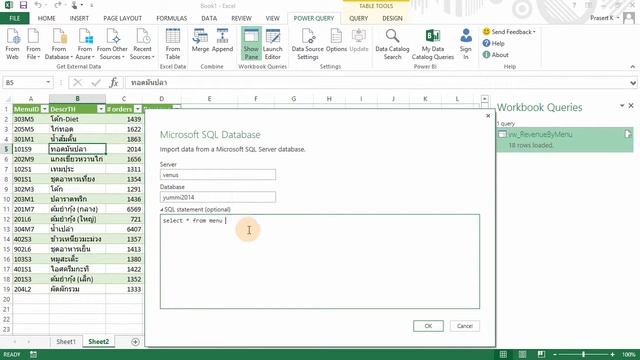Open My Data Catalog Queries
Viewport: 640px width, 360px height.
(433, 44)
